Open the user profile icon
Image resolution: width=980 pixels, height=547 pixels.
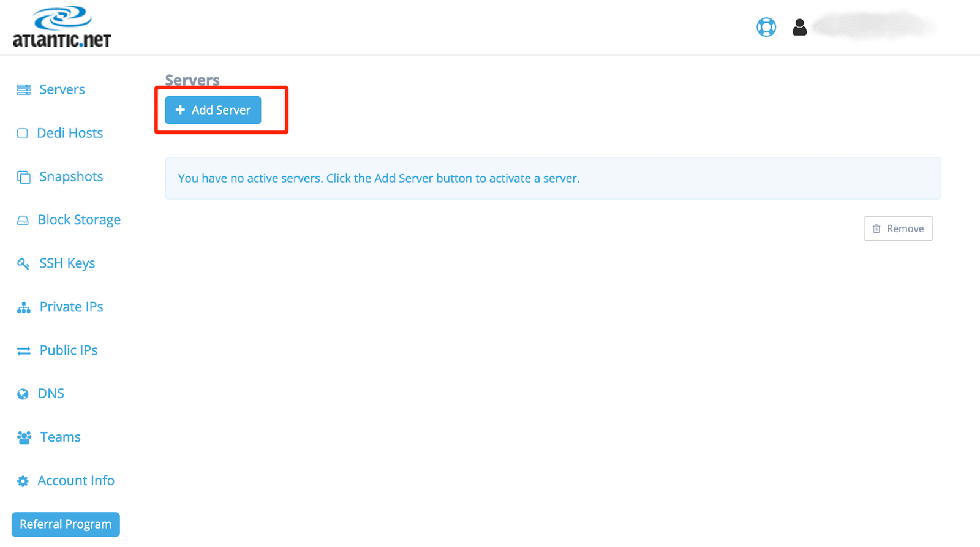(x=799, y=27)
